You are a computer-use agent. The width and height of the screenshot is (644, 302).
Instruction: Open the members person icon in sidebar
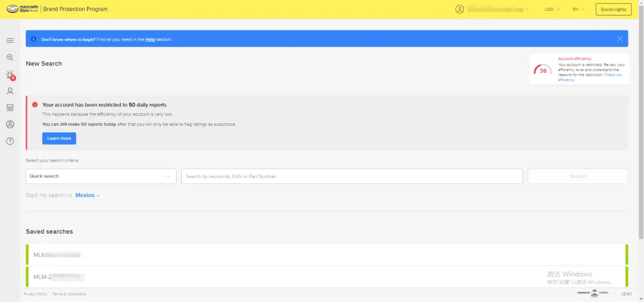10,91
